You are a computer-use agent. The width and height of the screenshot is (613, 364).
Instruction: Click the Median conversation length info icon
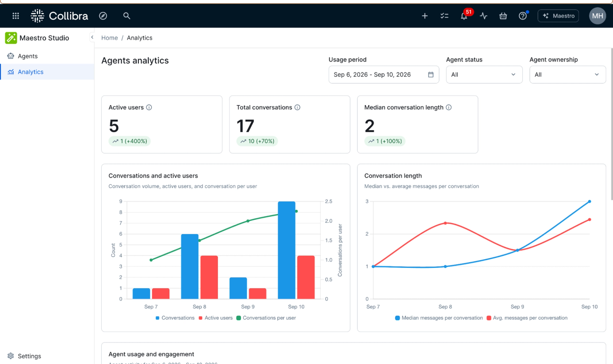(449, 107)
